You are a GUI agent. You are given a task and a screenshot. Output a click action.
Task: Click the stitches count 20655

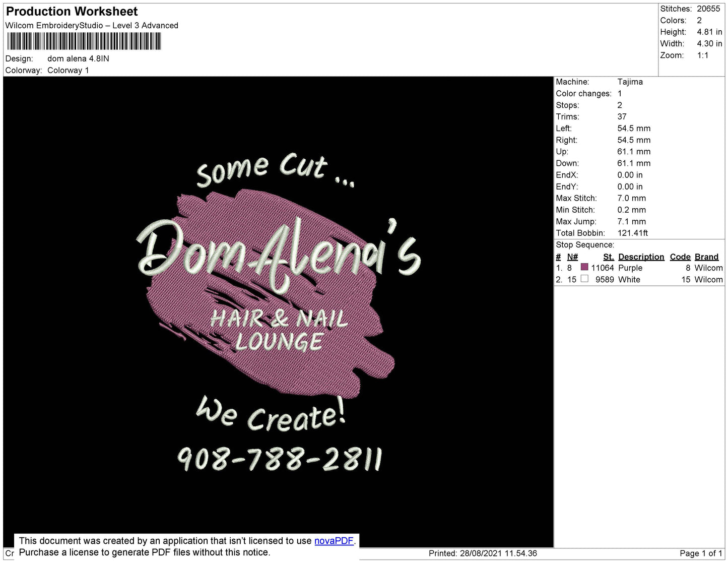(708, 9)
